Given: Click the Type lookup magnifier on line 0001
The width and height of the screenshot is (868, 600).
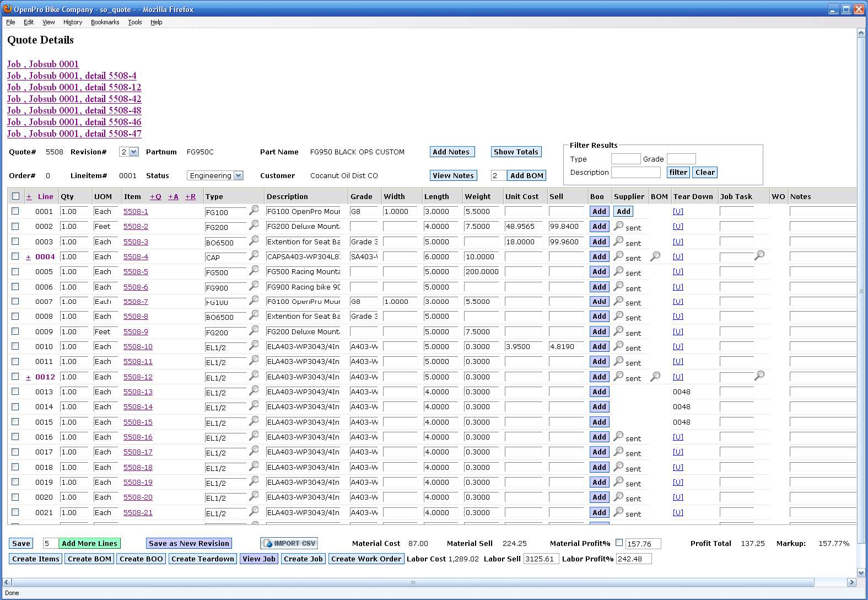Looking at the screenshot, I should (254, 210).
